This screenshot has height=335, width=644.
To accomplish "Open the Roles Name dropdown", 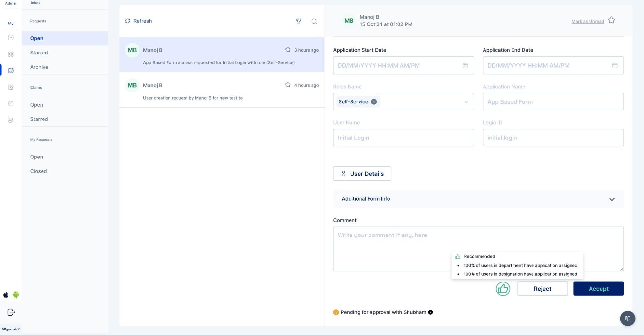I will pyautogui.click(x=466, y=102).
